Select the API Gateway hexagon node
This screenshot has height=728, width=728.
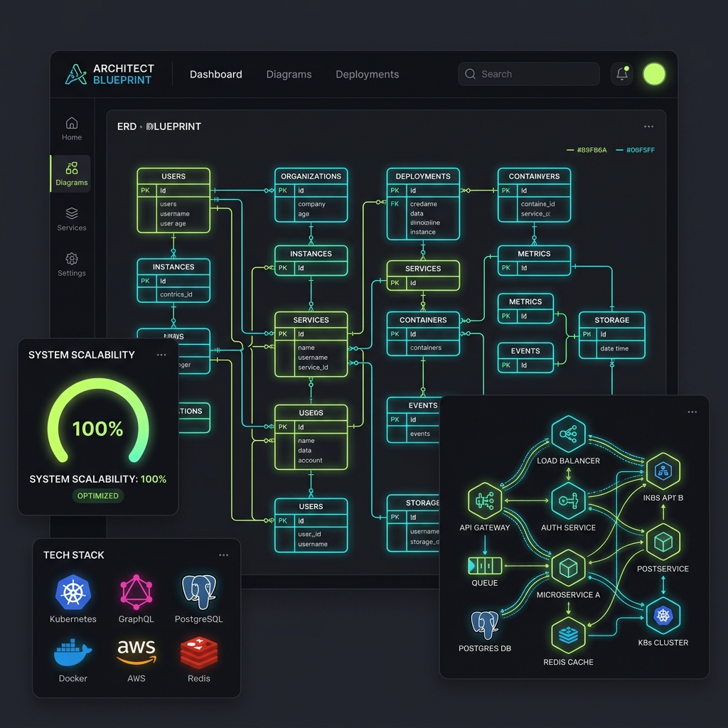click(485, 500)
